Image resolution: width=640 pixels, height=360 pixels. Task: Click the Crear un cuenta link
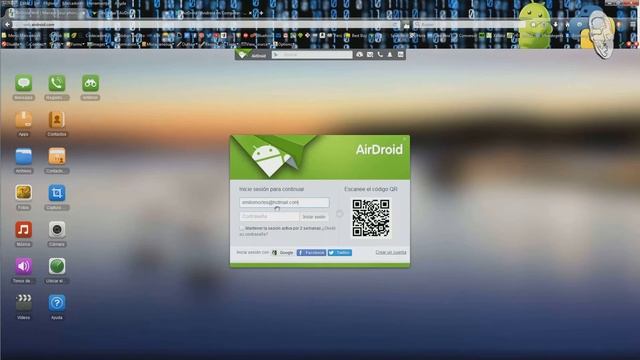[x=391, y=252]
